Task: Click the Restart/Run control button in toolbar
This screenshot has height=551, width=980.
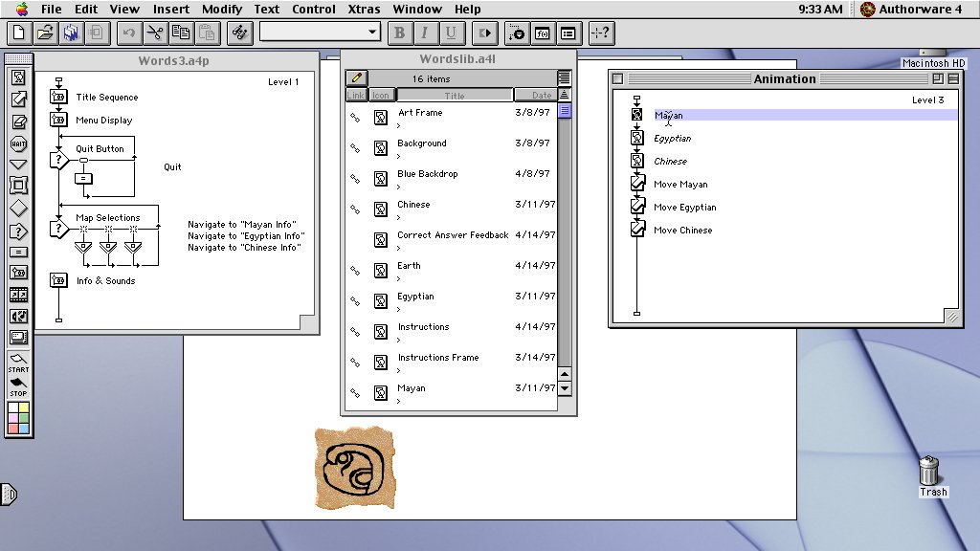Action: (x=485, y=33)
